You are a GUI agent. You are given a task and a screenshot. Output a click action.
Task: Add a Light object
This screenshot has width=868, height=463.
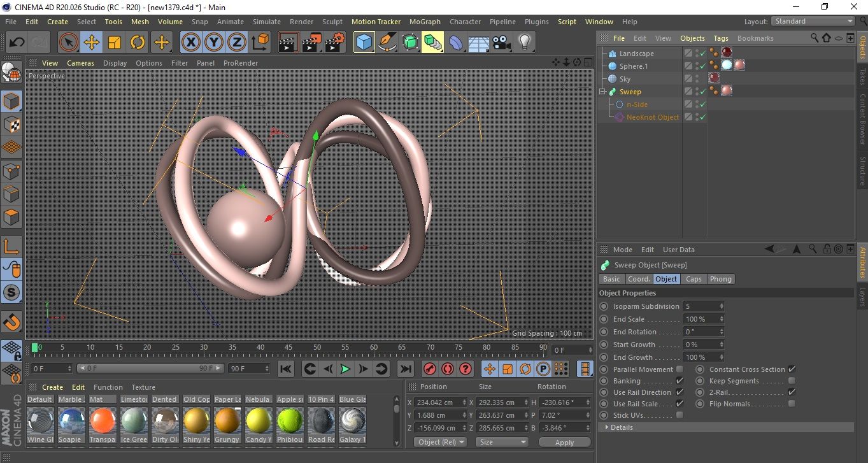525,43
